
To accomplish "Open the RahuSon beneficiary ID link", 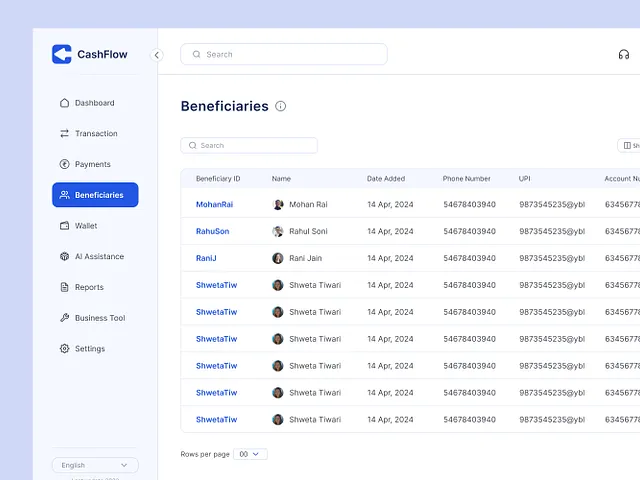I will [x=212, y=232].
